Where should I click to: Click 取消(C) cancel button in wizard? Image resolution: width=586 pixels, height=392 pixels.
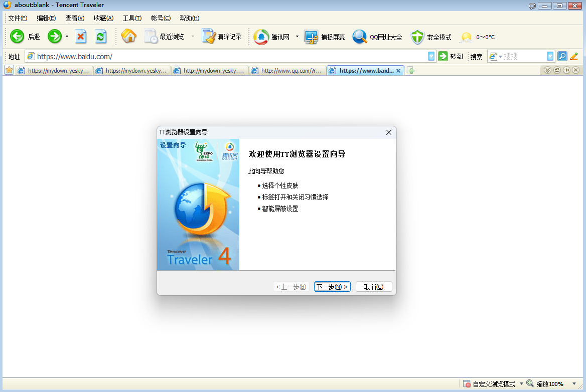click(374, 287)
